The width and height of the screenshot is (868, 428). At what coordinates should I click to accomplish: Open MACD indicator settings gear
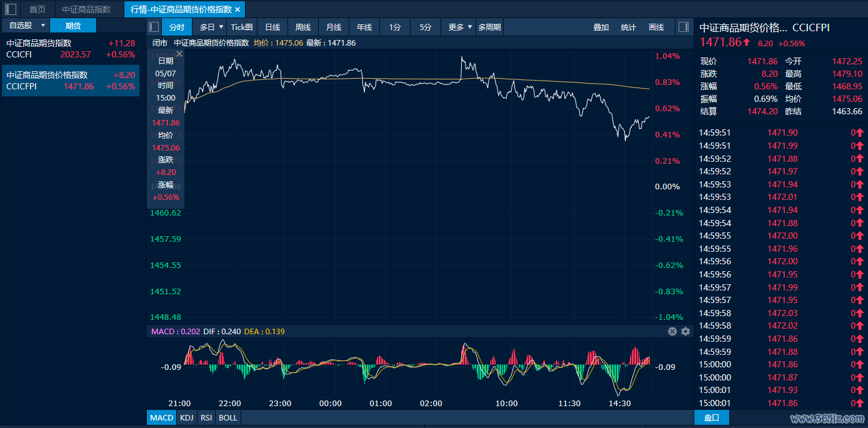point(686,332)
